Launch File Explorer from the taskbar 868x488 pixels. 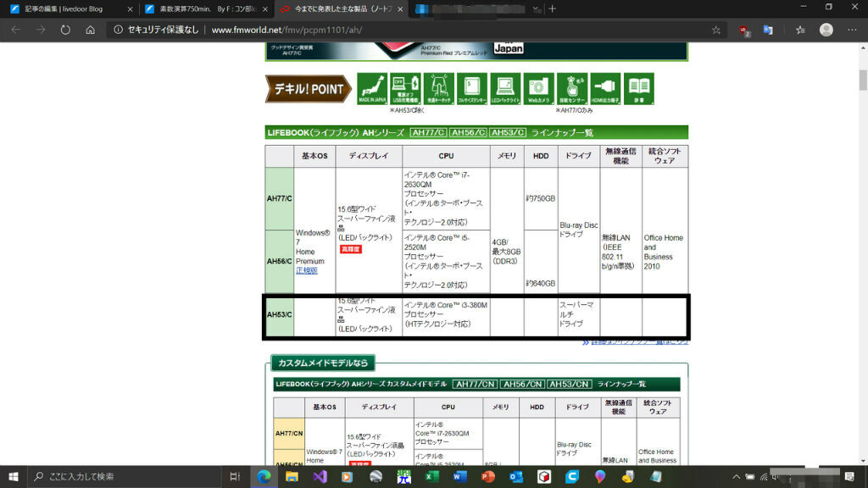[292, 476]
